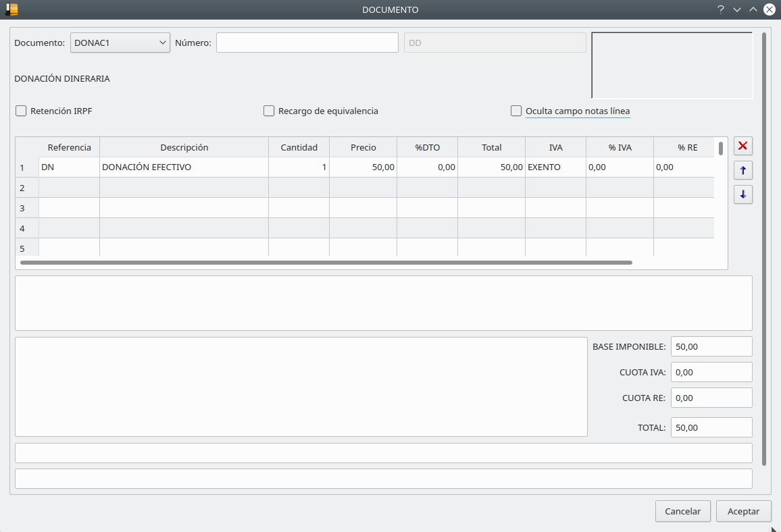781x532 pixels.
Task: Move line down with blue arrow icon
Action: tap(742, 194)
